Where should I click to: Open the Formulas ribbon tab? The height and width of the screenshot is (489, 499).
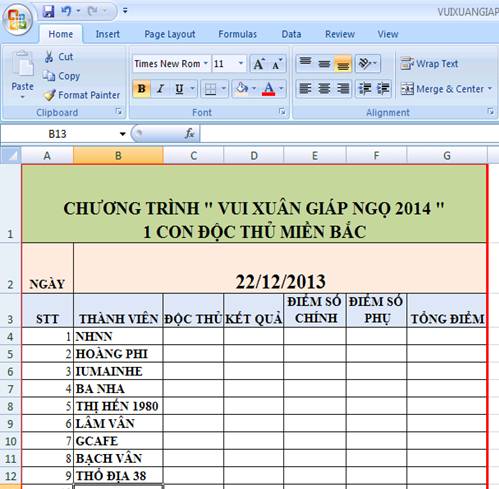pyautogui.click(x=238, y=34)
